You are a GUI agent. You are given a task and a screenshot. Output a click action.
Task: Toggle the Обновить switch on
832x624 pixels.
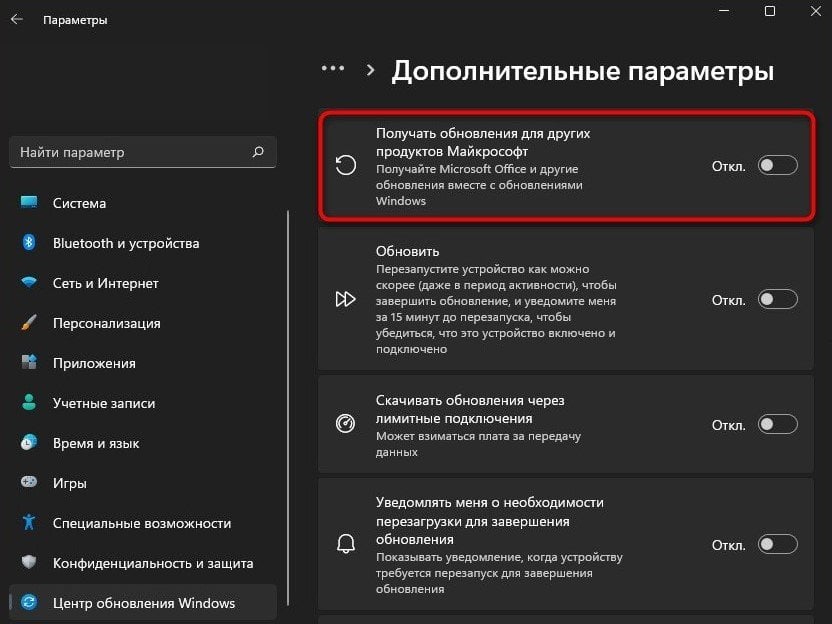[x=777, y=299]
